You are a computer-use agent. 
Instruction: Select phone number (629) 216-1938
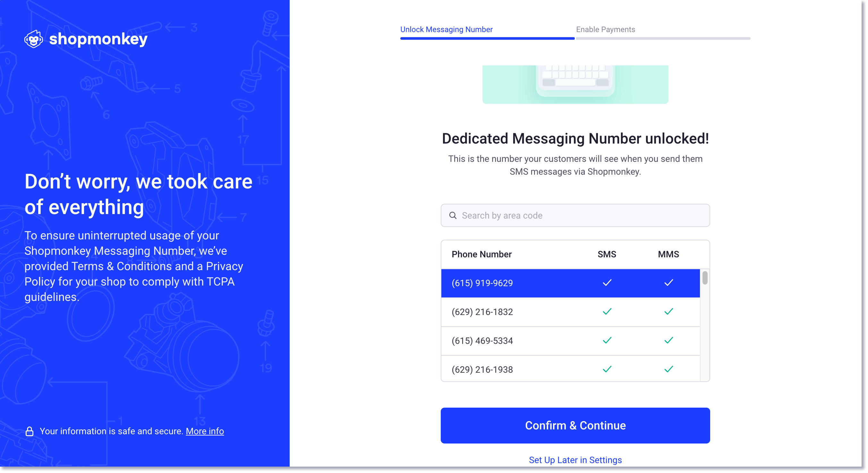coord(570,369)
